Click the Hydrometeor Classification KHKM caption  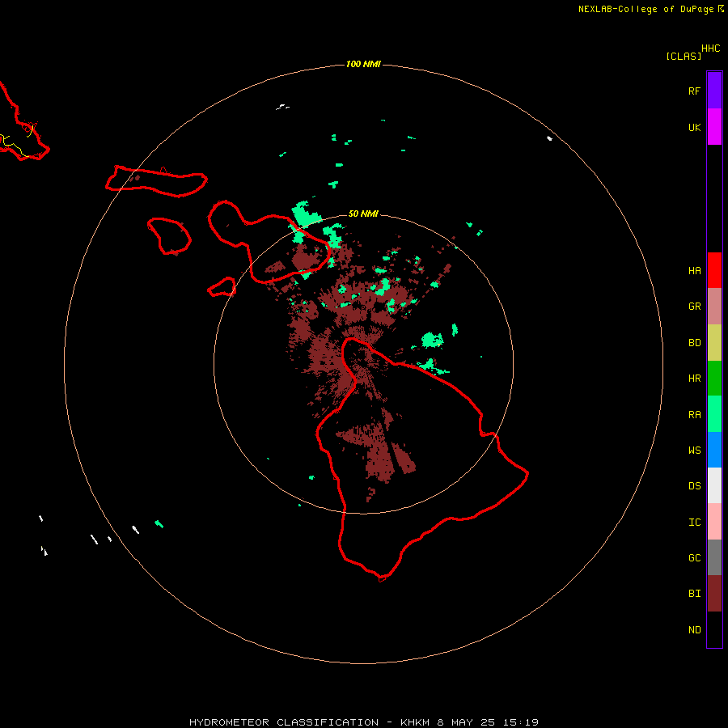tap(363, 722)
